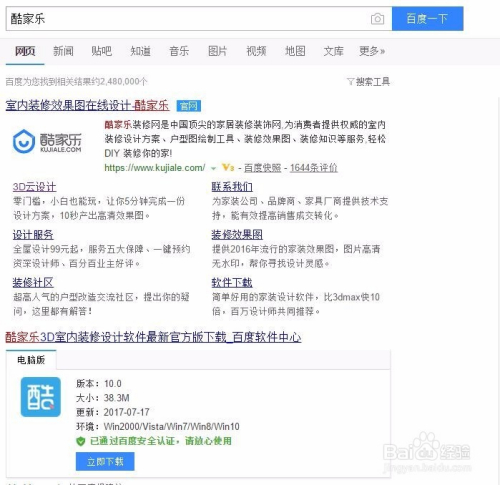This screenshot has height=485, width=500.
Task: Open the 3D云设计 sublink
Action: 34,187
